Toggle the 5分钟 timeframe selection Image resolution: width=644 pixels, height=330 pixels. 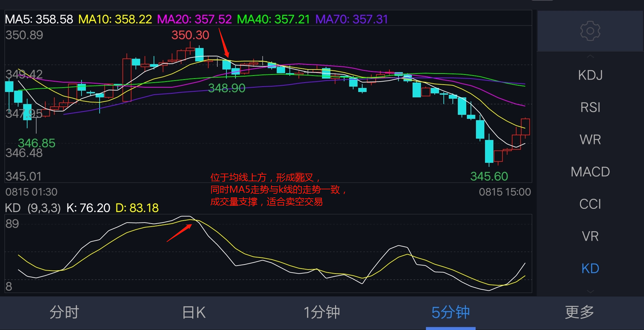point(450,312)
